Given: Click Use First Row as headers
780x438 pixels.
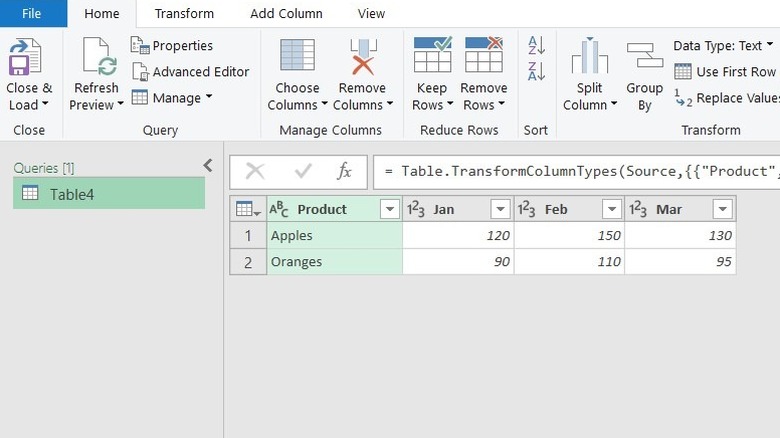Looking at the screenshot, I should point(726,72).
